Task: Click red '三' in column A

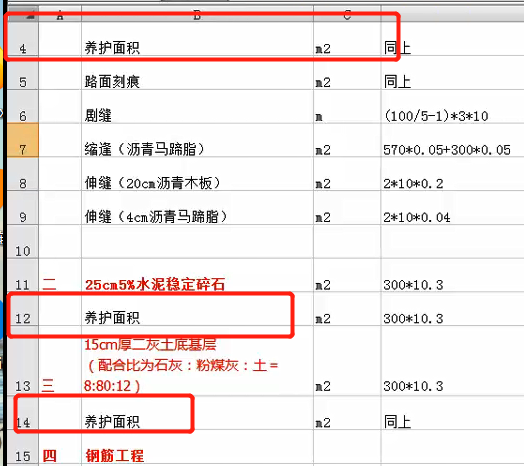Action: [x=48, y=386]
